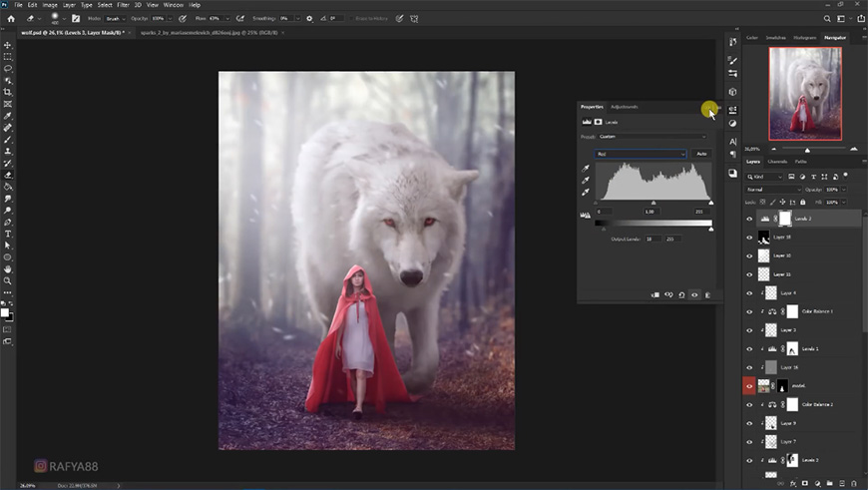This screenshot has width=868, height=490.
Task: Open the layer Kind filter dropdown
Action: tap(764, 177)
